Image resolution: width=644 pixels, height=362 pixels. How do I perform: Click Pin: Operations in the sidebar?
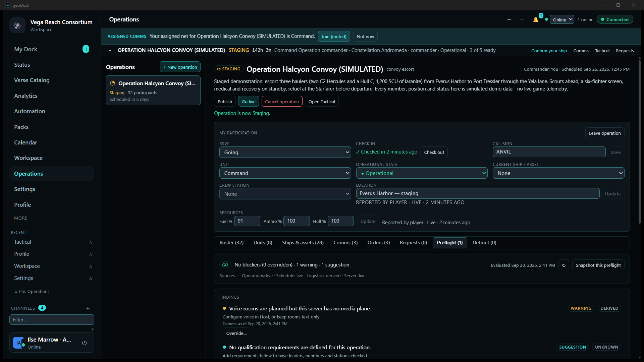pyautogui.click(x=32, y=292)
